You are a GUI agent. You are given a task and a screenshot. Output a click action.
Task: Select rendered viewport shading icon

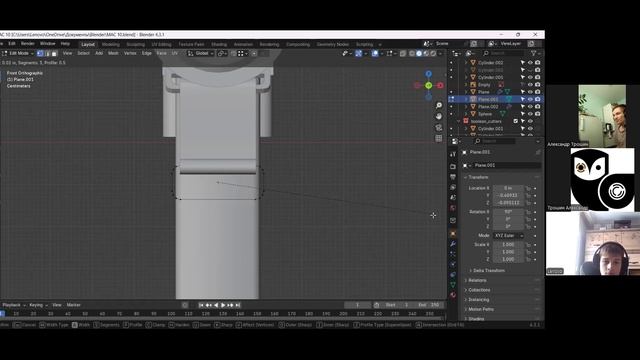click(x=433, y=53)
